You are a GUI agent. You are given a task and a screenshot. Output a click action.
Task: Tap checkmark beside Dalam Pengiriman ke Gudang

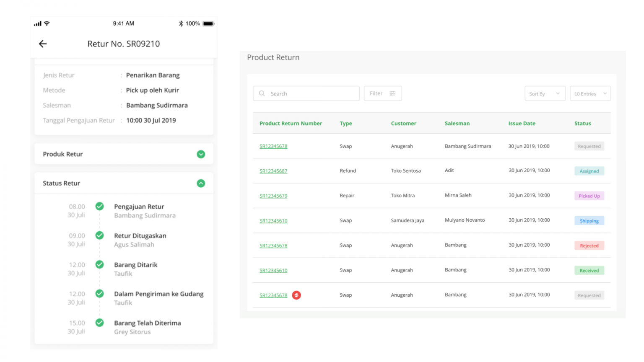[x=99, y=294]
